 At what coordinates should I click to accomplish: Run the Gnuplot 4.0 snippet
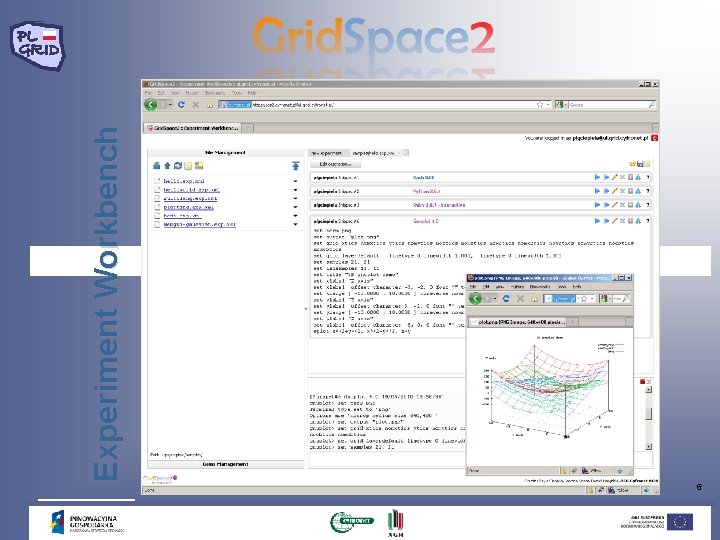click(x=597, y=221)
